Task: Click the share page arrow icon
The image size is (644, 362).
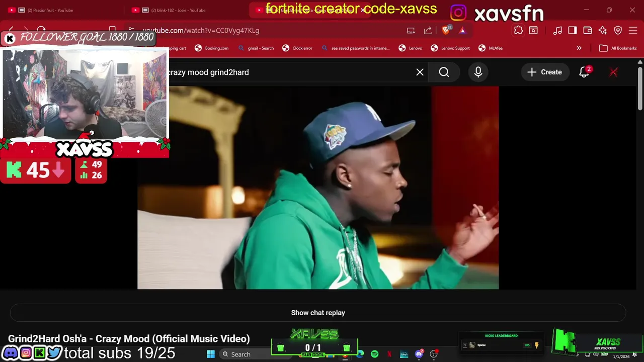Action: click(428, 30)
